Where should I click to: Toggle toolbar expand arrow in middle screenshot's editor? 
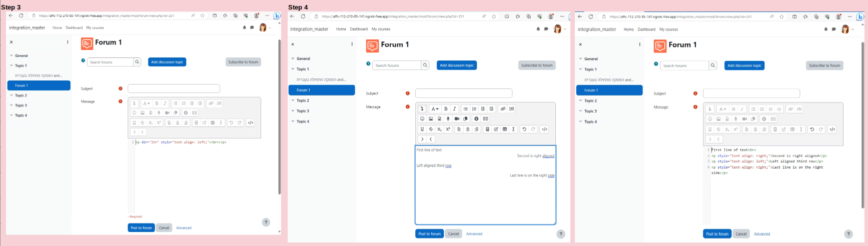coord(422,109)
